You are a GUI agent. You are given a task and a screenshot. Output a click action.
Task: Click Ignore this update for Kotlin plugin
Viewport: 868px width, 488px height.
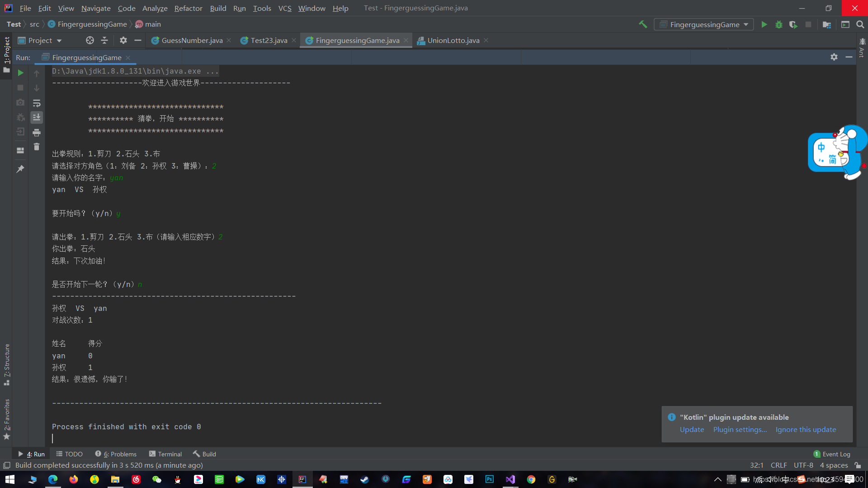[x=806, y=429]
